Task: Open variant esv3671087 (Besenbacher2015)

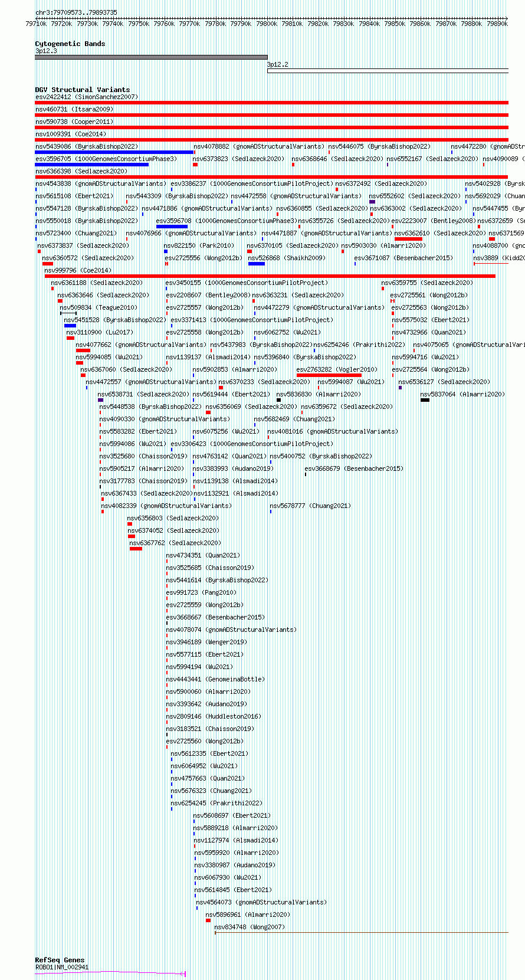Action: (403, 258)
